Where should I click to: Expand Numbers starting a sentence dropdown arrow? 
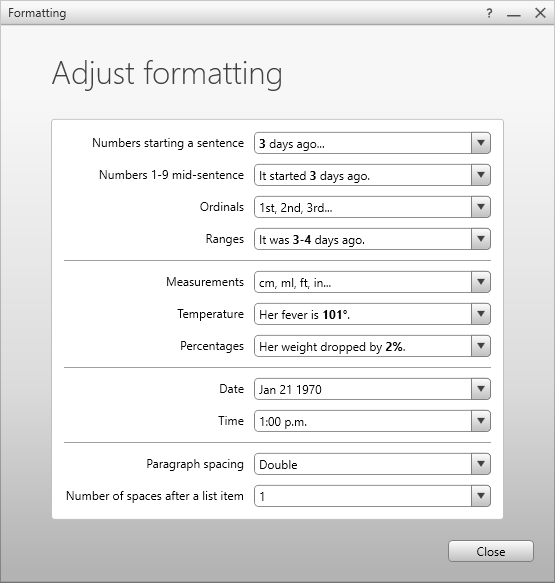point(481,143)
